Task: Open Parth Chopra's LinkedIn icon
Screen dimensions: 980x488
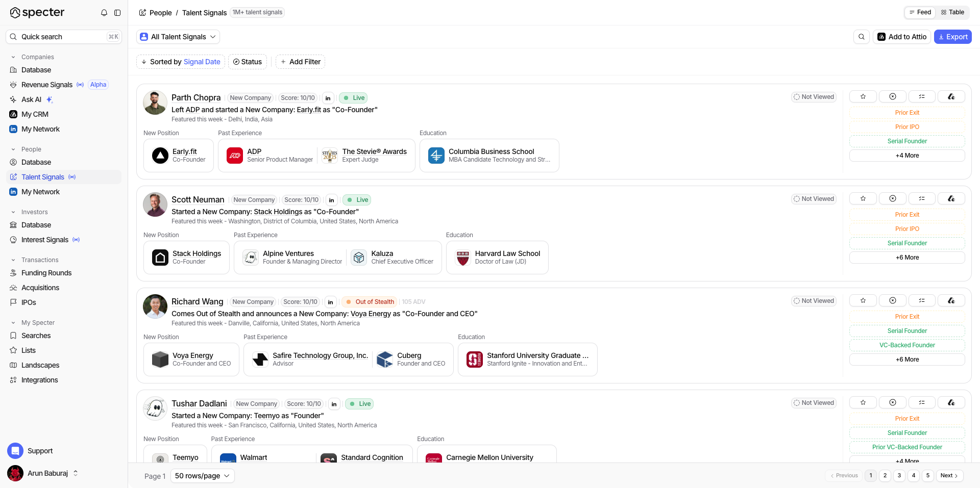Action: pyautogui.click(x=328, y=98)
